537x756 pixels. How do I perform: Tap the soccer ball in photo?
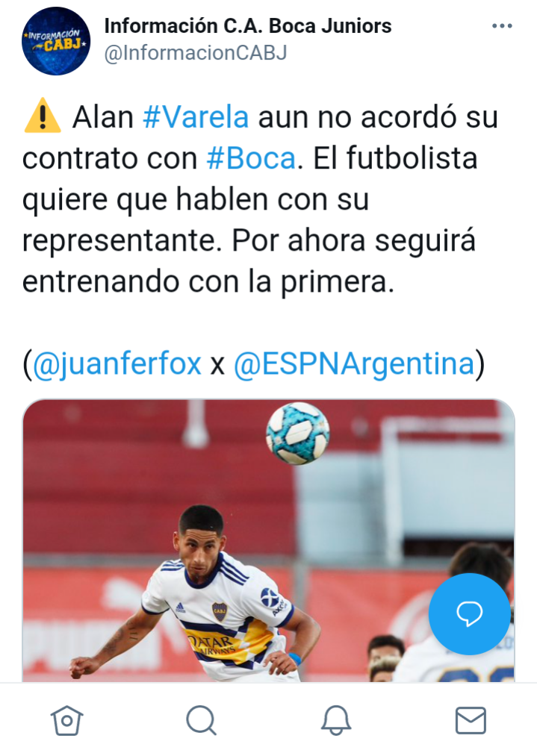tap(298, 433)
